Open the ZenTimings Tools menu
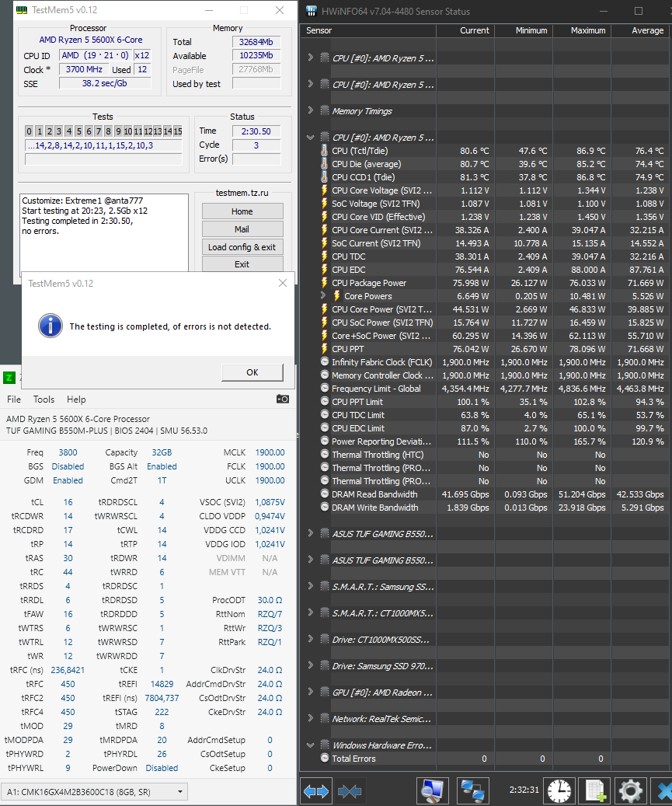672x806 pixels. pos(44,400)
